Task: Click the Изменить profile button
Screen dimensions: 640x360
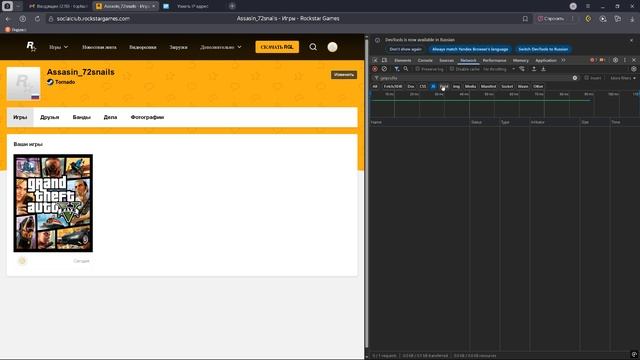Action: tap(344, 75)
